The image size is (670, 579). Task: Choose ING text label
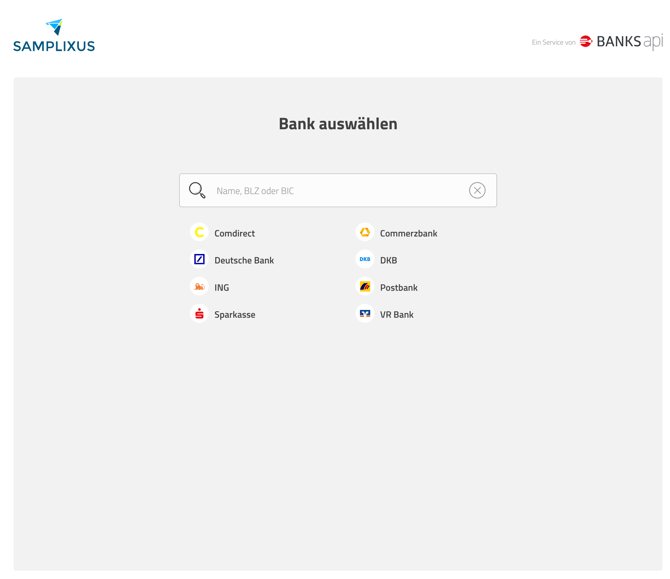221,288
